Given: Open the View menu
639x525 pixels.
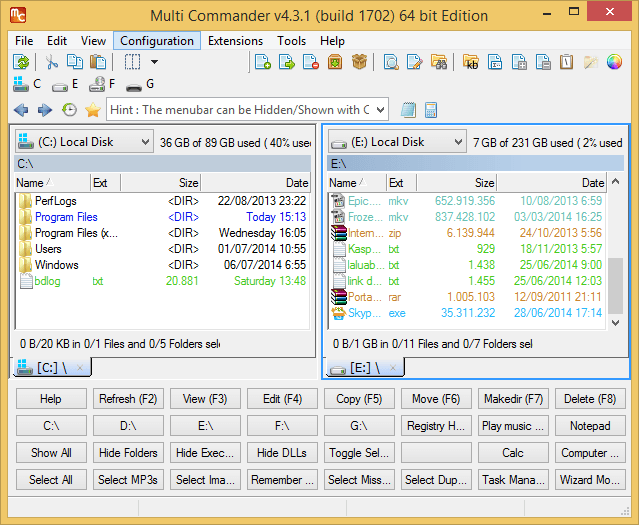Looking at the screenshot, I should [x=93, y=41].
